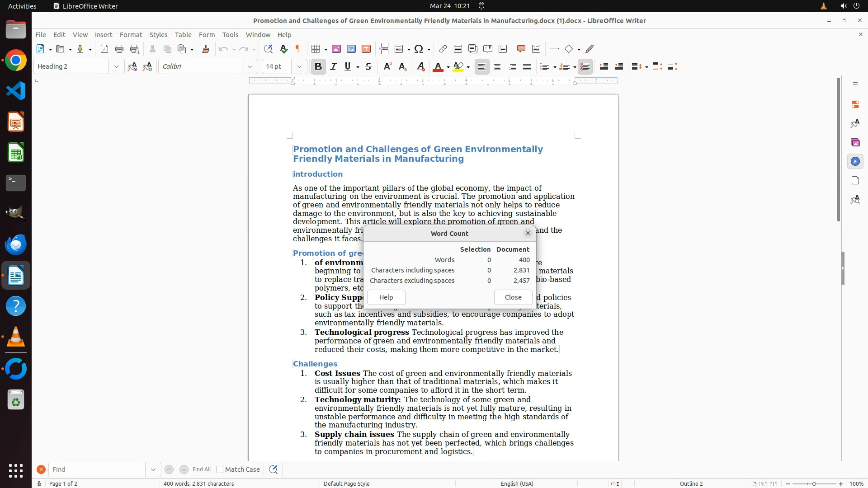Enable the Match Case checkbox
The height and width of the screenshot is (488, 868).
(x=220, y=469)
